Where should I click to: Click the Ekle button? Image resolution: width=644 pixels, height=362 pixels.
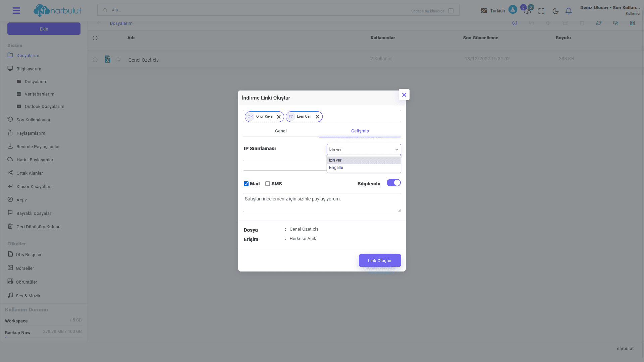(44, 29)
